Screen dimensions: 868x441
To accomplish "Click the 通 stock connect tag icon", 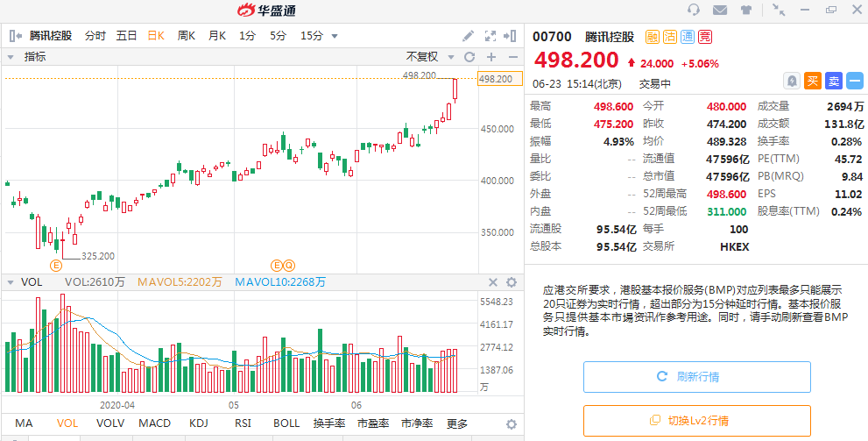I will point(688,37).
